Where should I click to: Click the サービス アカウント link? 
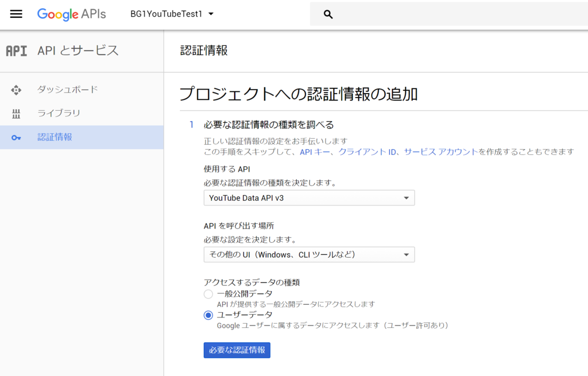441,152
